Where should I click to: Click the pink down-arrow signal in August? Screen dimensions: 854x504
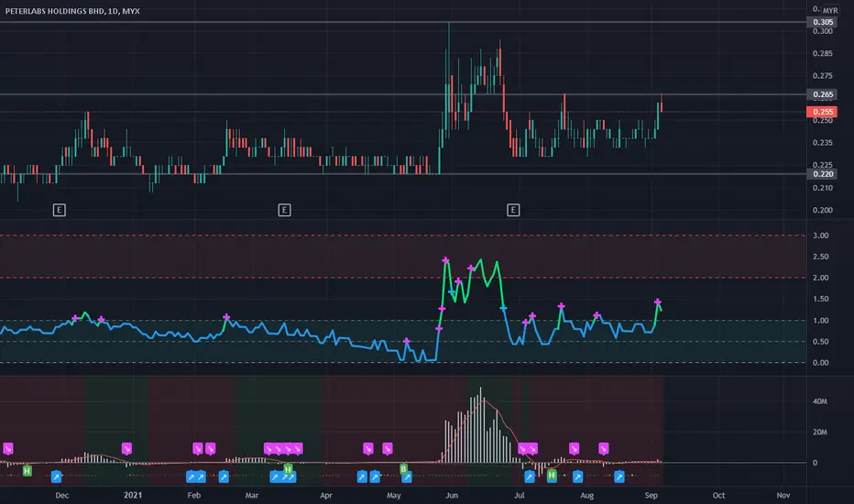coord(603,448)
